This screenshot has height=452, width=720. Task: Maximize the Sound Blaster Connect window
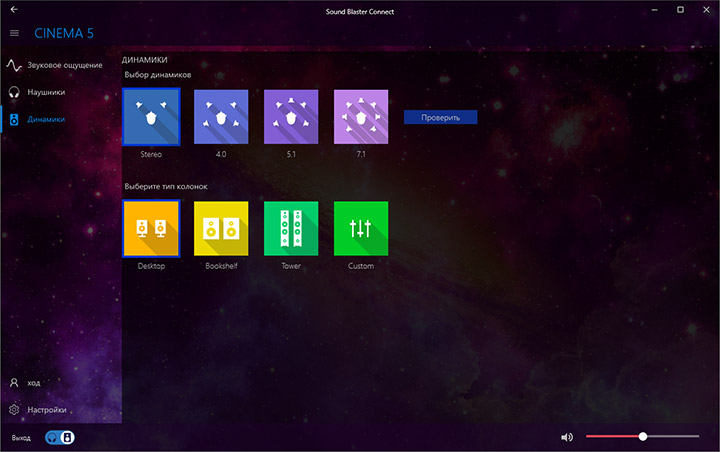(x=680, y=10)
